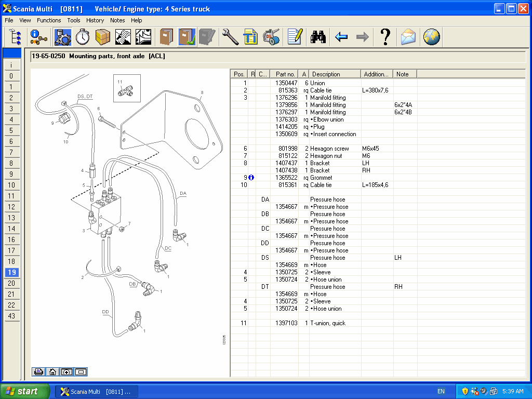Click the Note column header
The height and width of the screenshot is (399, 532).
pos(405,74)
